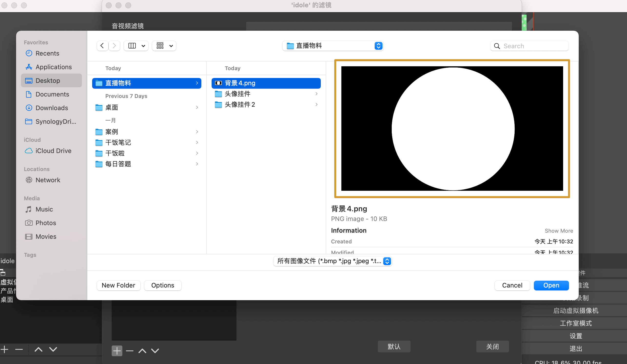Expand the 头像挂件 folder chevron
This screenshot has height=364, width=627.
pos(316,94)
